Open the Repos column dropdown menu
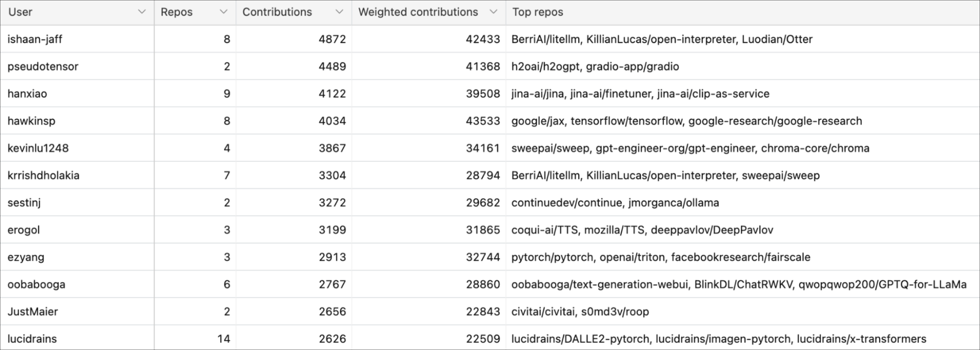The image size is (980, 350). tap(224, 12)
